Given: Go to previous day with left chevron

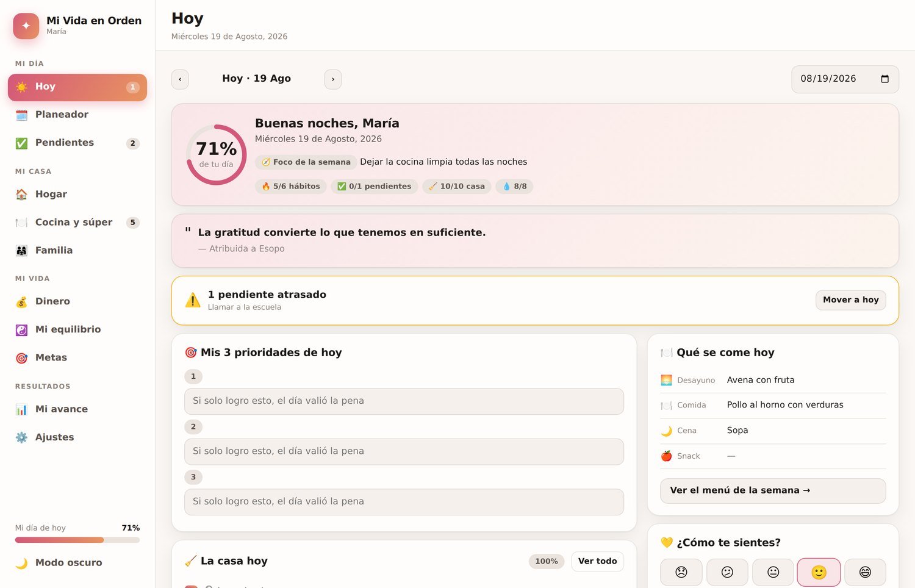Looking at the screenshot, I should pyautogui.click(x=180, y=79).
